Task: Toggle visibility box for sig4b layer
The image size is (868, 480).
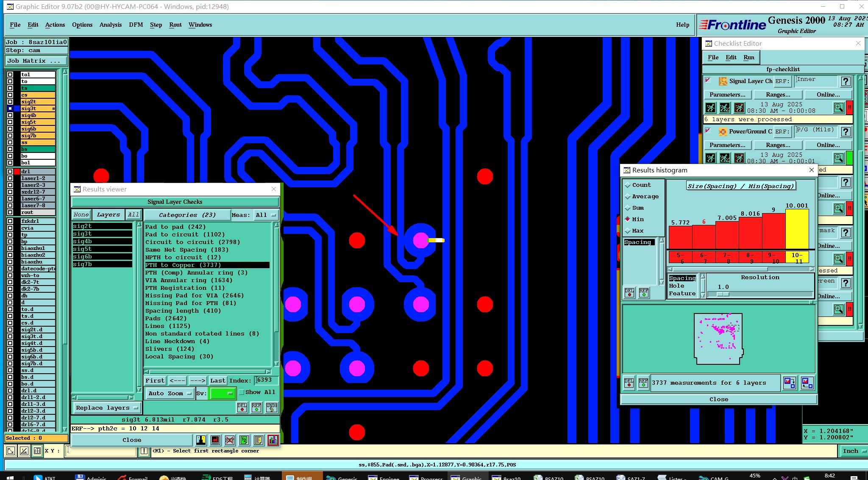Action: (10, 115)
